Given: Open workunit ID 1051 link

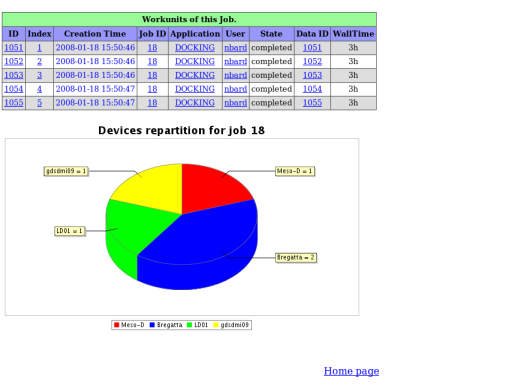Looking at the screenshot, I should click(x=14, y=48).
